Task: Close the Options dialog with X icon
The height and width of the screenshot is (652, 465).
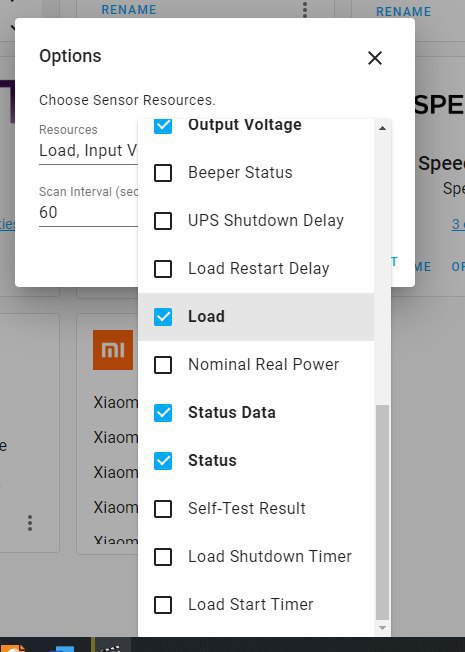Action: click(x=375, y=58)
